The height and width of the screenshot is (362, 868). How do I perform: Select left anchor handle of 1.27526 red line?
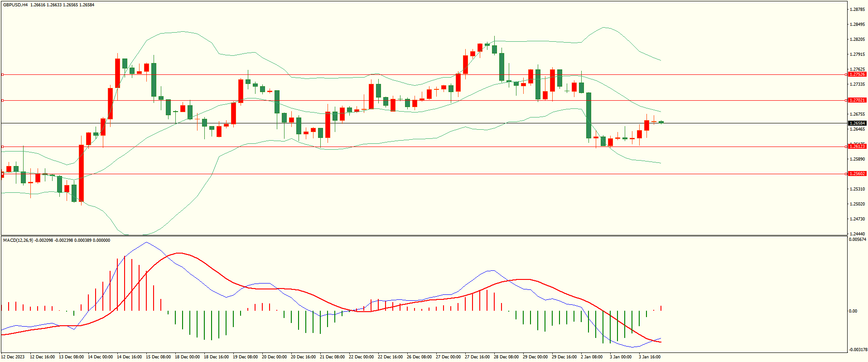[x=2, y=74]
